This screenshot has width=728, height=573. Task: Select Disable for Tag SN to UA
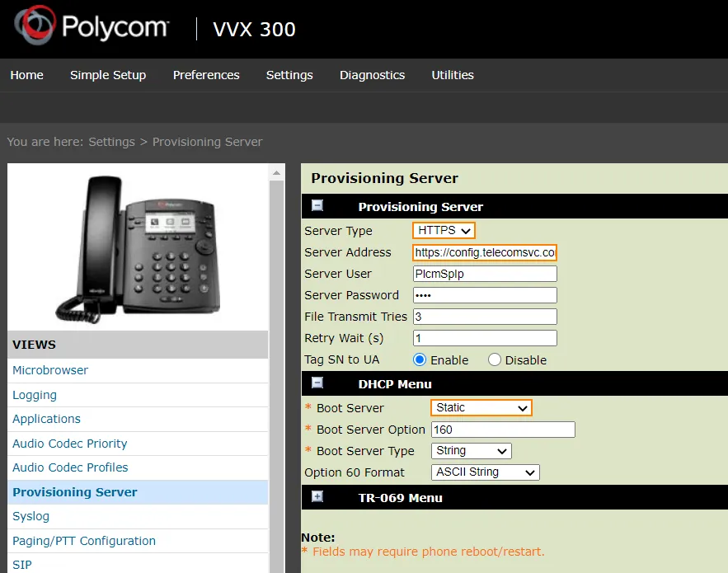(x=495, y=359)
